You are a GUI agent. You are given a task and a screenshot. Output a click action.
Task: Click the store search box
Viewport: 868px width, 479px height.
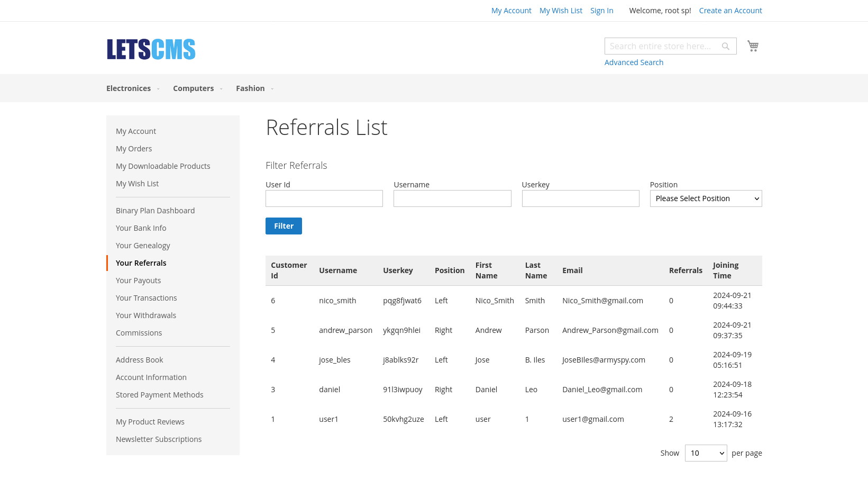tap(664, 46)
